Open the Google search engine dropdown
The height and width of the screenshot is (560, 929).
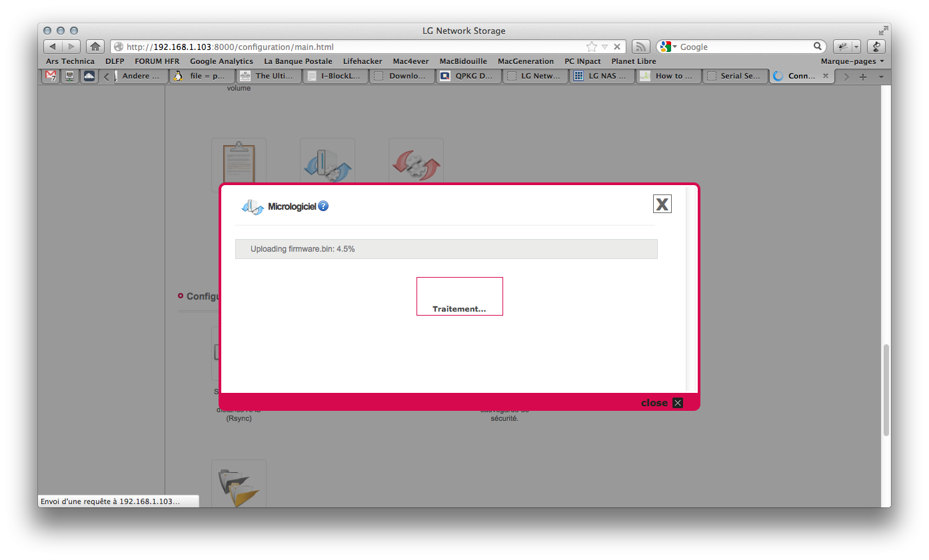pos(667,47)
